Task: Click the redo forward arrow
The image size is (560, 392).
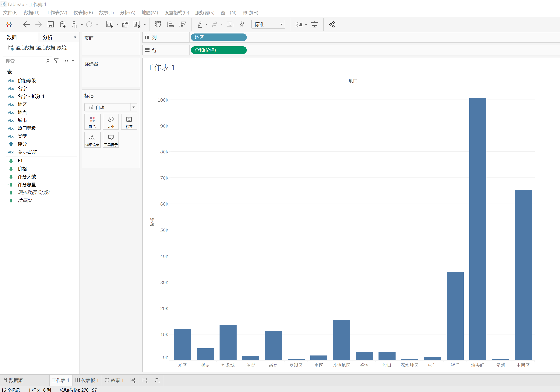Action: coord(39,24)
